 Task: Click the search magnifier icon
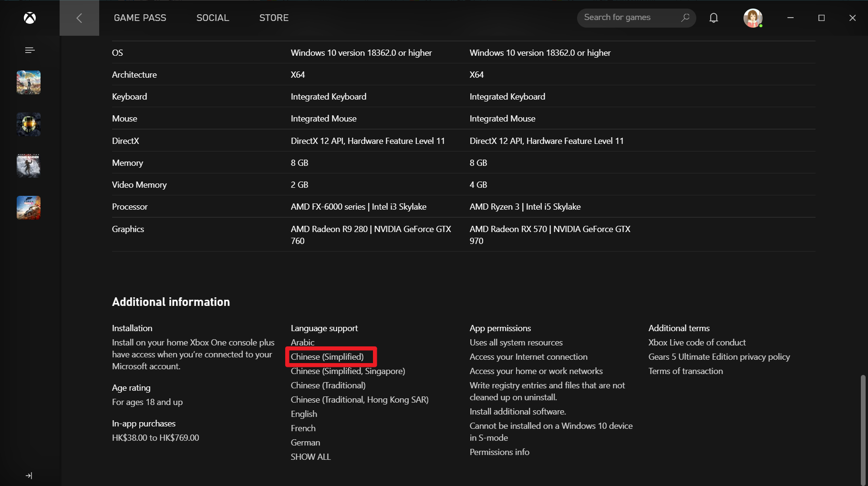(x=685, y=18)
